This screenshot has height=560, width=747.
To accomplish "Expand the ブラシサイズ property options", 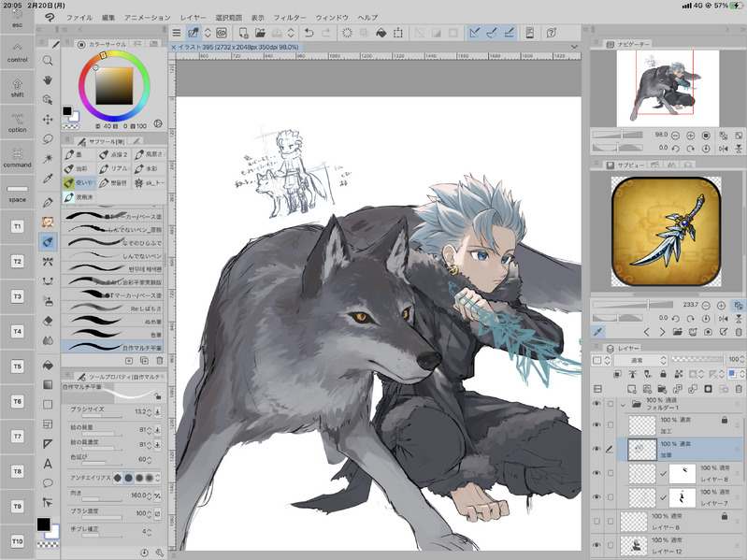I will pyautogui.click(x=157, y=411).
